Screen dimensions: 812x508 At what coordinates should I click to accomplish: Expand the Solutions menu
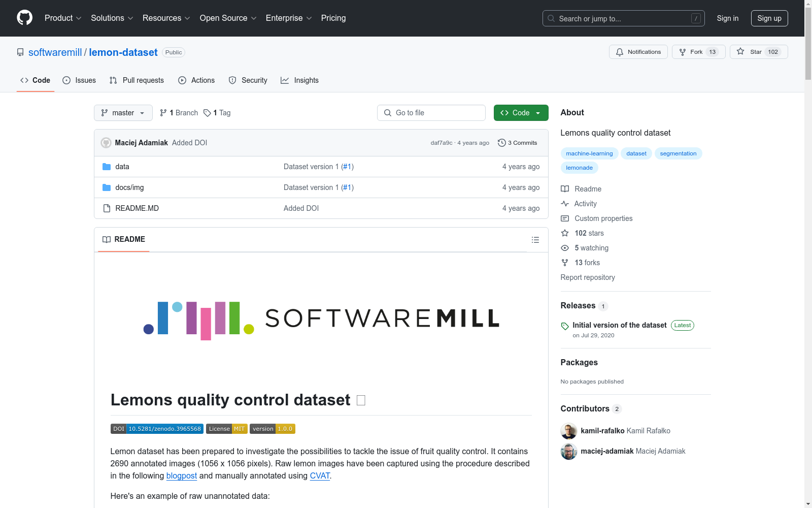coord(112,18)
